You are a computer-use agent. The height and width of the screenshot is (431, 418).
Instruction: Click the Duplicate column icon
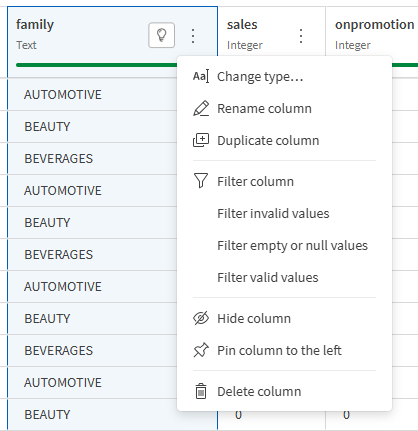coord(201,140)
